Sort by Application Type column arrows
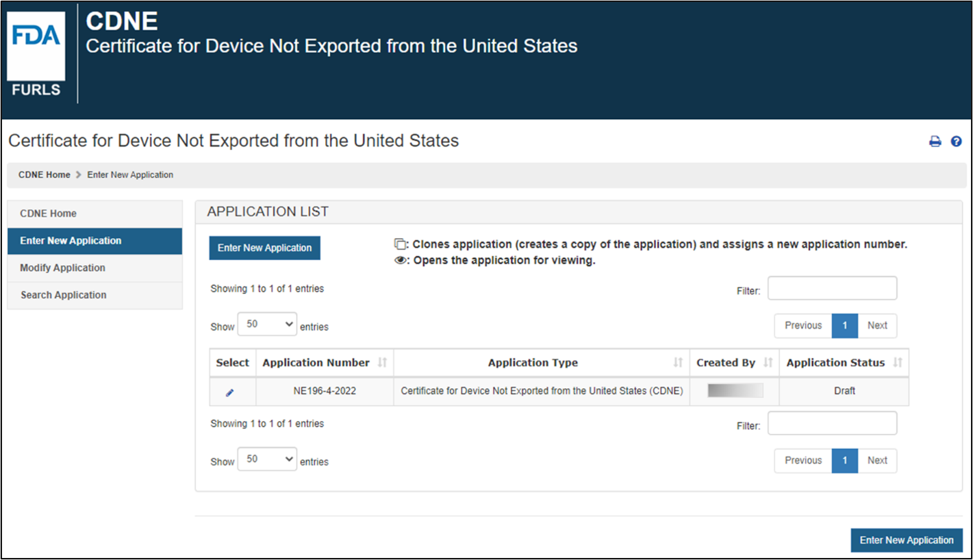The width and height of the screenshot is (973, 560). point(678,363)
